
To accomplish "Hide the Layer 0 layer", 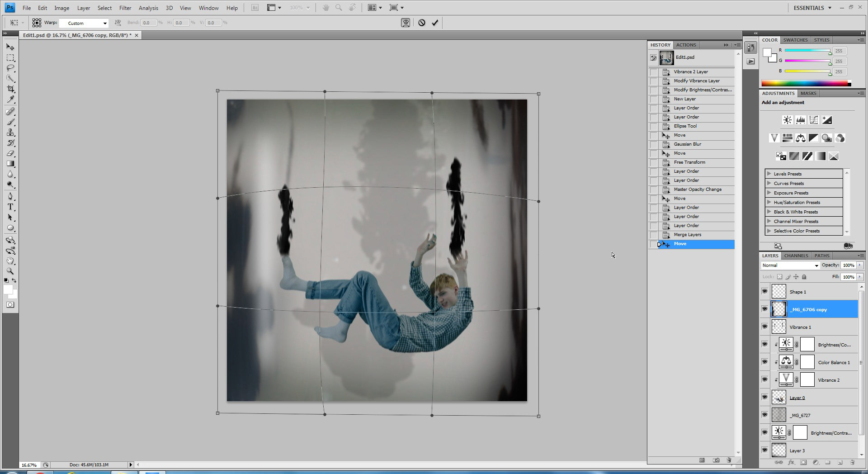I will point(764,398).
